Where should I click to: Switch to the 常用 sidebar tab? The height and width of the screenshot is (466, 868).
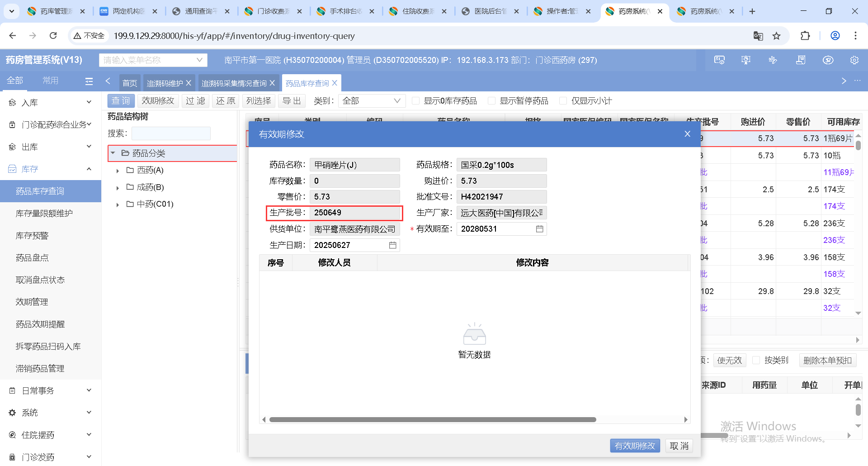pos(50,81)
